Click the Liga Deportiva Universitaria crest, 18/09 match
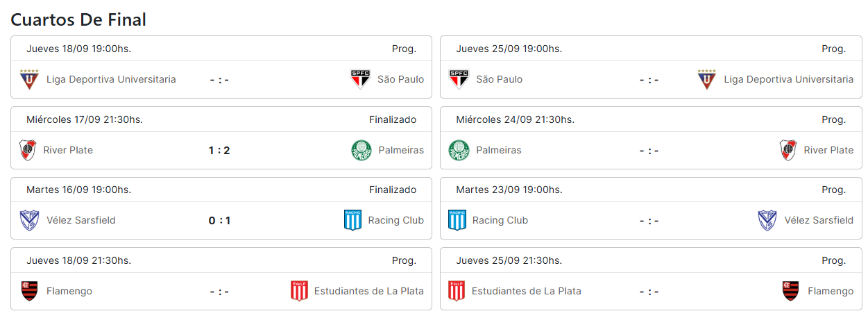 29,80
